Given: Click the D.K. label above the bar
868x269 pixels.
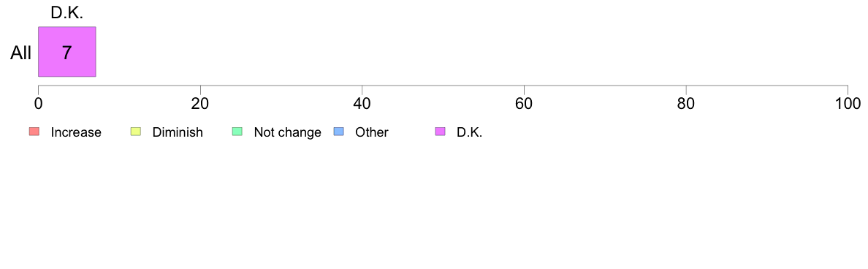Looking at the screenshot, I should click(67, 13).
